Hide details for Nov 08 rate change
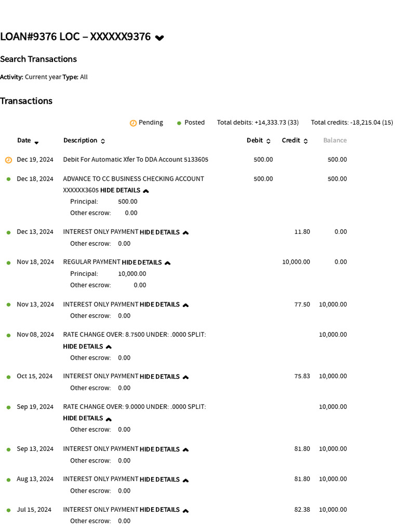Image resolution: width=399 pixels, height=532 pixels. pyautogui.click(x=87, y=347)
